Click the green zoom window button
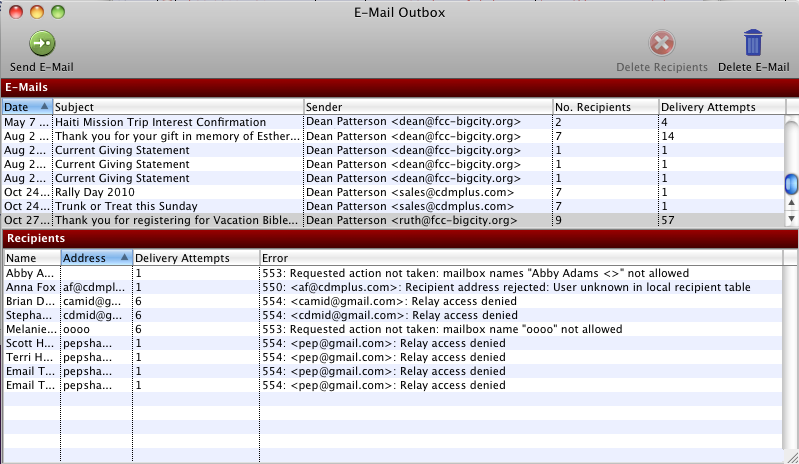The image size is (799, 464). tap(57, 13)
